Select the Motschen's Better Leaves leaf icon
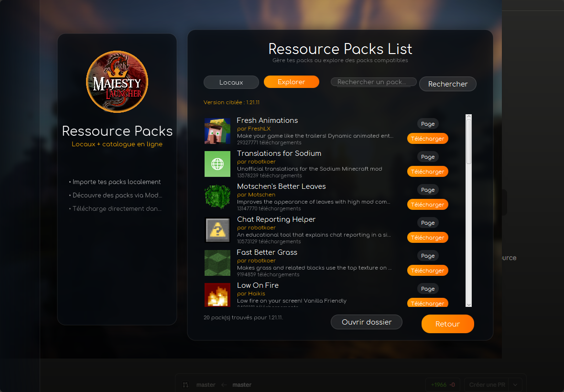Image resolution: width=564 pixels, height=392 pixels. tap(217, 196)
